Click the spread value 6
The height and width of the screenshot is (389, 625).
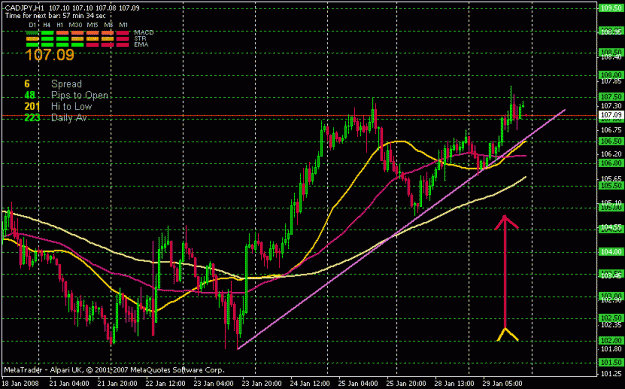coord(27,84)
